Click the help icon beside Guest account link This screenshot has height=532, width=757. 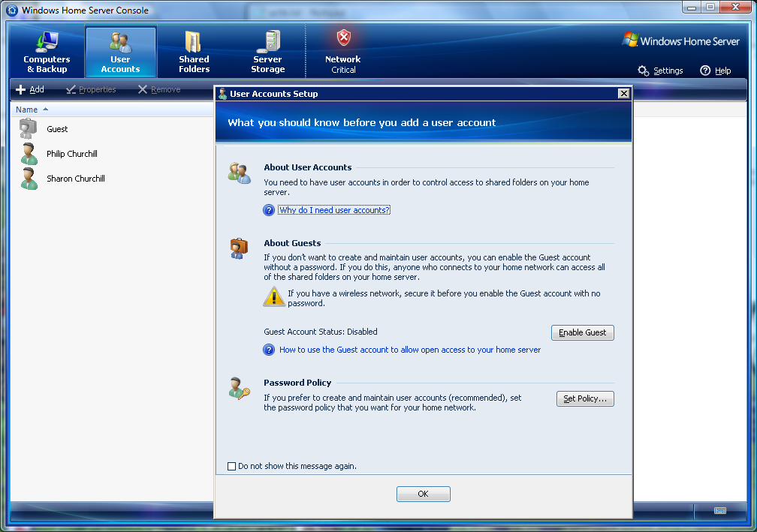coord(269,350)
